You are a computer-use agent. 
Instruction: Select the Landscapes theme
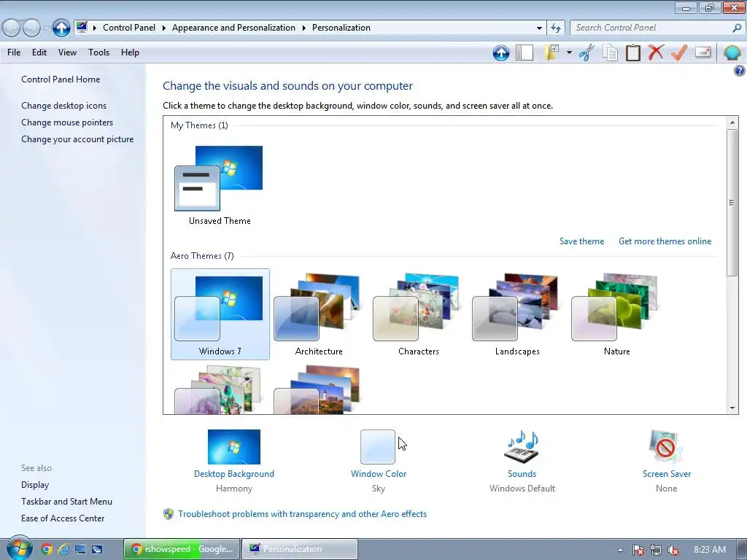pos(517,314)
